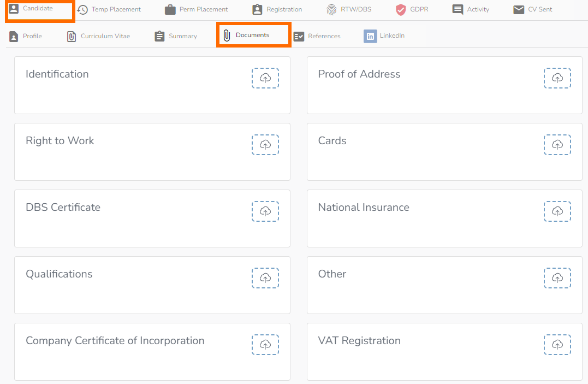Open the Activity tab
Screen dimensions: 588x384
coord(471,9)
